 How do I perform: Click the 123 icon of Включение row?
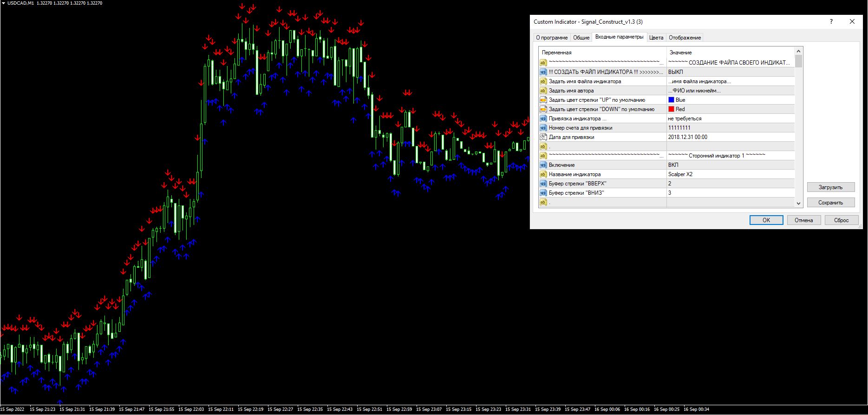543,165
